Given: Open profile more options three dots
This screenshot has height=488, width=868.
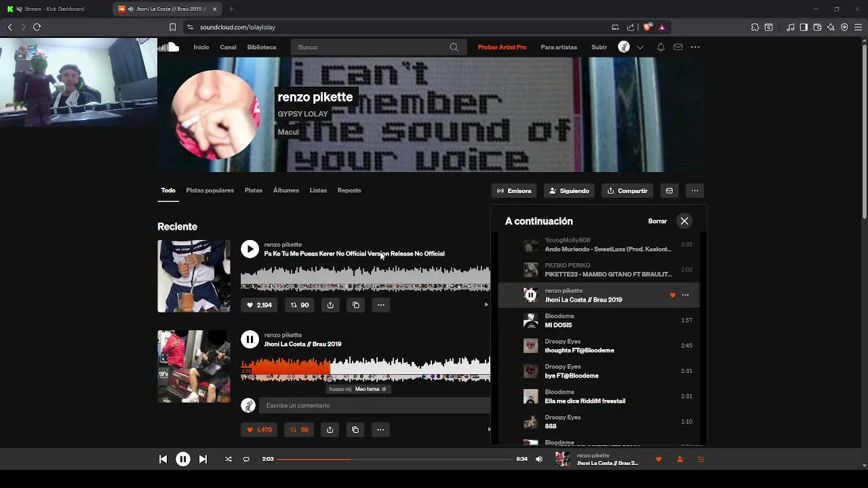Looking at the screenshot, I should [694, 190].
